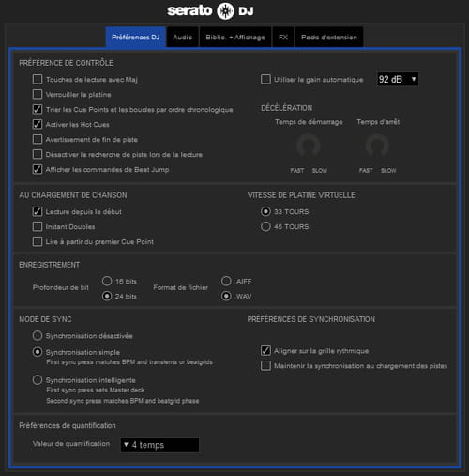The height and width of the screenshot is (476, 469).
Task: Click the Format de fichier label
Action: pos(181,288)
